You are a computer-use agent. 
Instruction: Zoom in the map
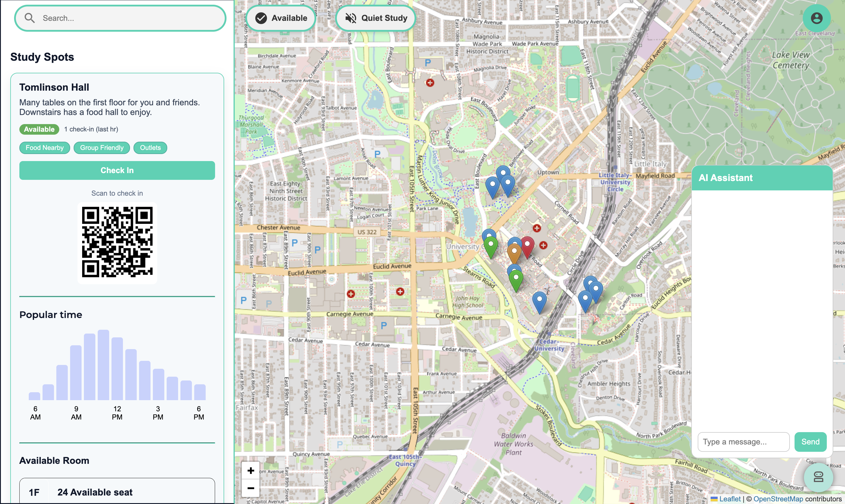point(251,470)
